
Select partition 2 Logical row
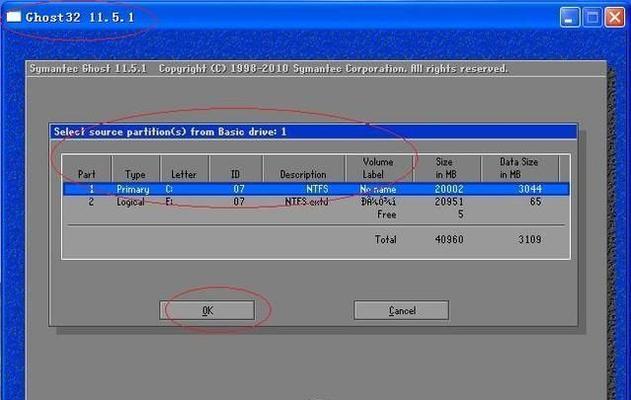coord(316,202)
